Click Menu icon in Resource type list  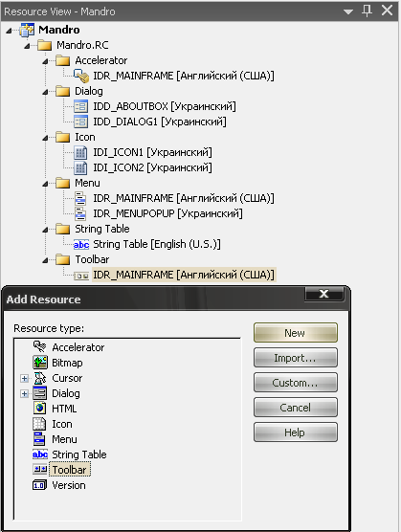pyautogui.click(x=39, y=439)
